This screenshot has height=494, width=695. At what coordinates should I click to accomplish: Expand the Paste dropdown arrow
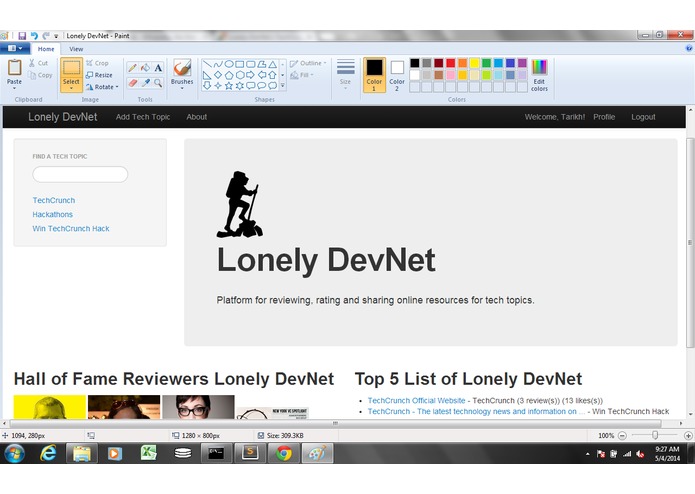[x=14, y=88]
